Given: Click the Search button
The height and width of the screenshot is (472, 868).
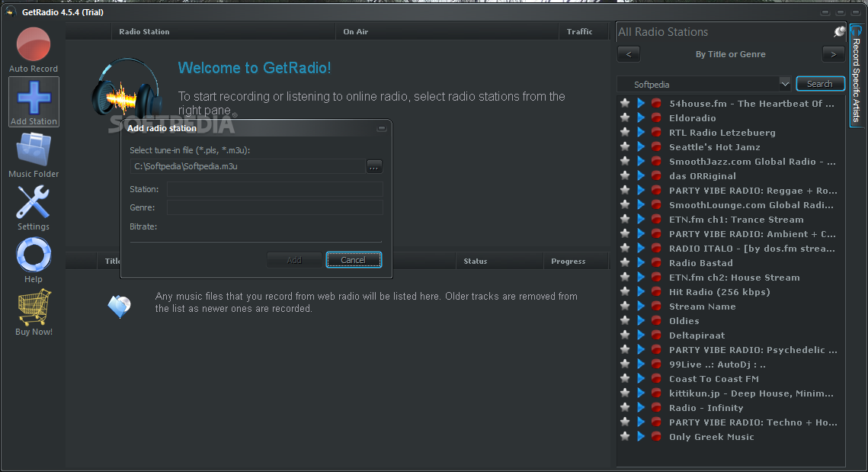Looking at the screenshot, I should (820, 84).
